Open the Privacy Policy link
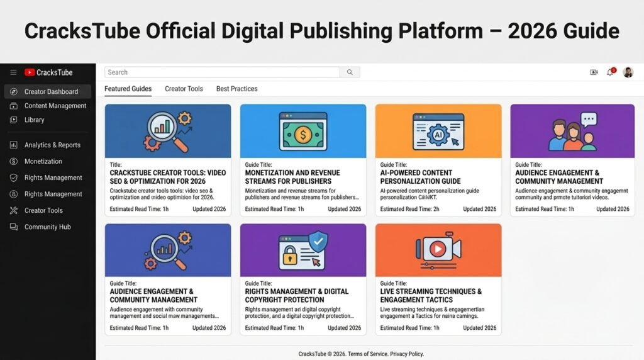This screenshot has width=644, height=360. click(407, 354)
